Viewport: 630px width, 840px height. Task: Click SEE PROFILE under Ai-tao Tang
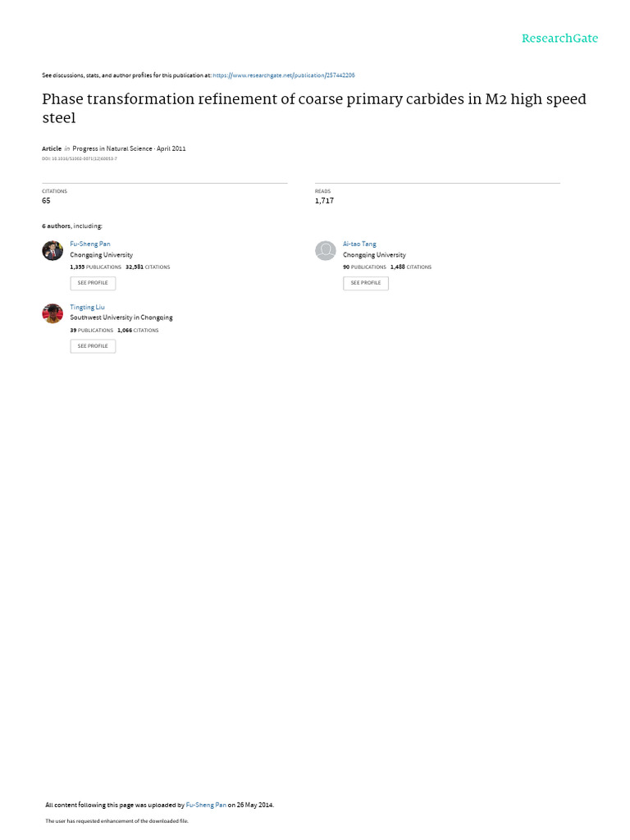coord(366,283)
